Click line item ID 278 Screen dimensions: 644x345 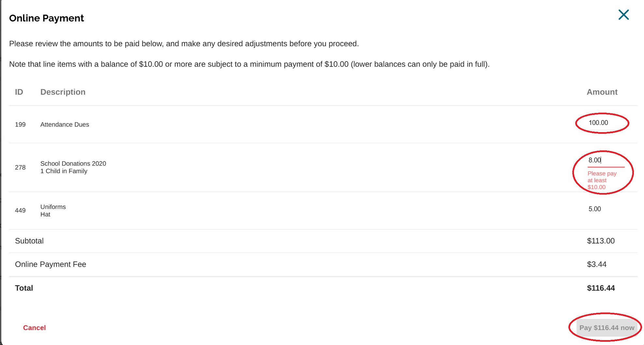click(x=20, y=167)
